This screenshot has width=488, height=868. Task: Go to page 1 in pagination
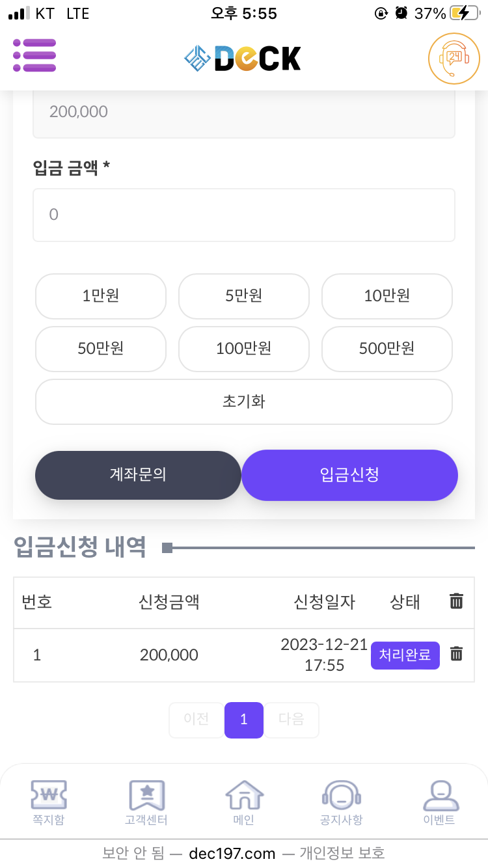point(244,720)
